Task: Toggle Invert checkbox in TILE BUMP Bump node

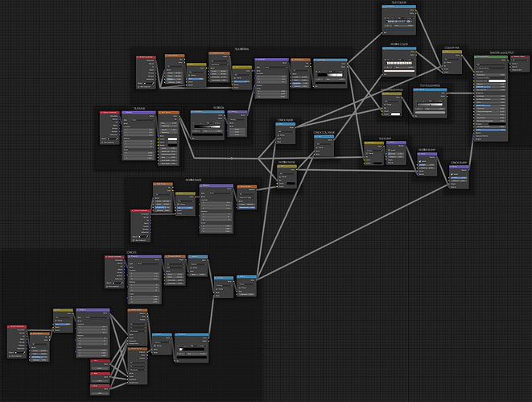Action: (390, 150)
